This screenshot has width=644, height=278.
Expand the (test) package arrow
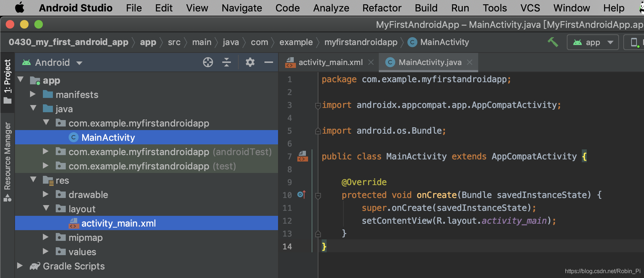(46, 166)
